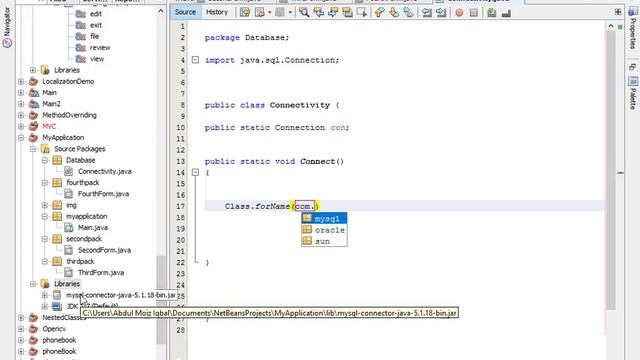Collapse the MyApplication Libraries node
Screen dimensions: 640x360
coord(33,284)
